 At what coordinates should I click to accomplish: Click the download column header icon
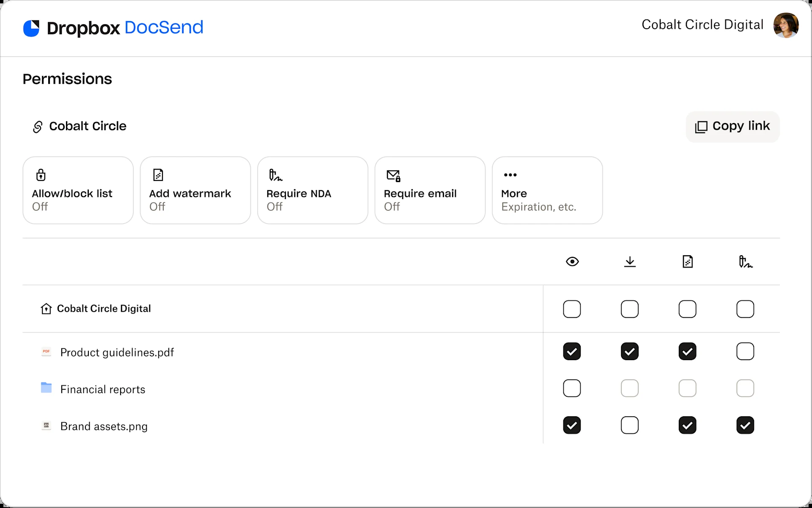[x=630, y=262]
